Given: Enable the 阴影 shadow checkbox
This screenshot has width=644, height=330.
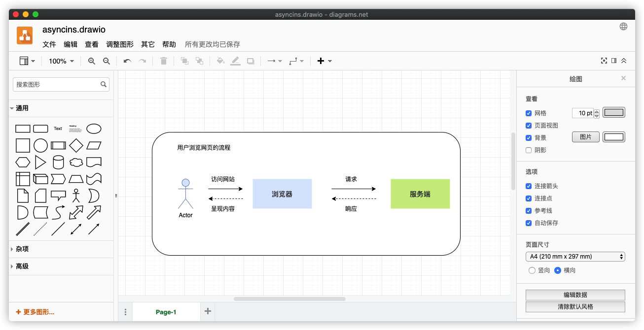Looking at the screenshot, I should pyautogui.click(x=529, y=150).
